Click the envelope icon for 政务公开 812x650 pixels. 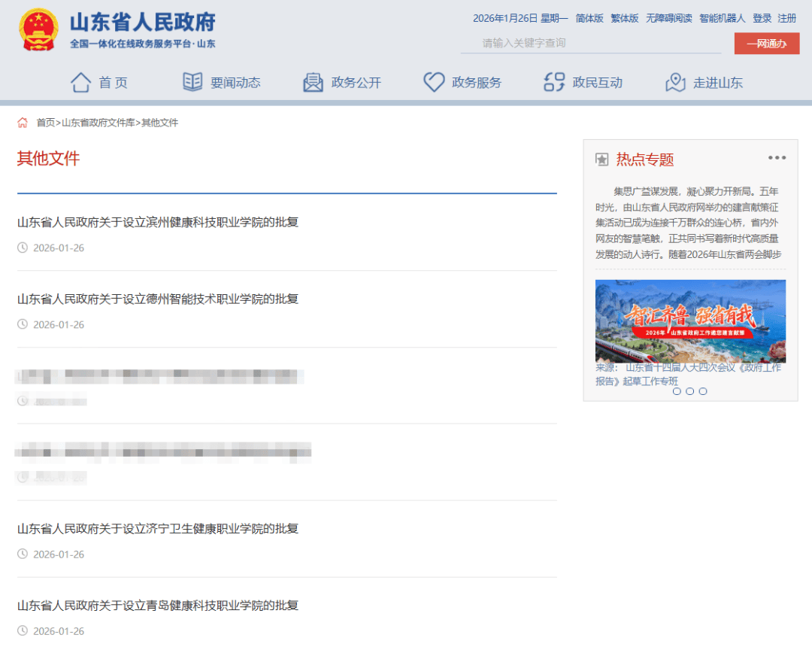pos(313,82)
